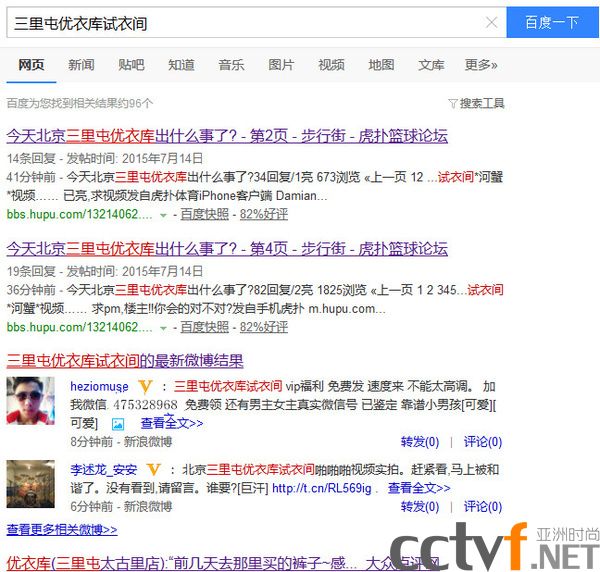
Task: Click the image icon in heziomuse post
Action: (x=118, y=424)
